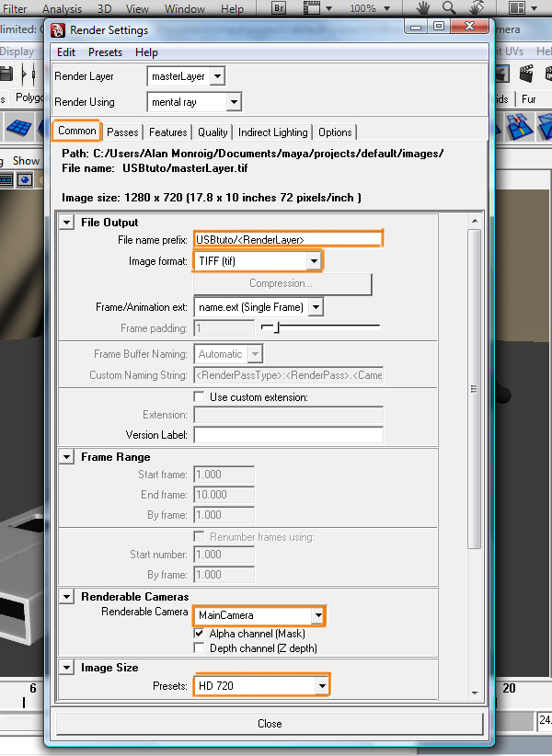The height and width of the screenshot is (756, 552).
Task: Open the Filter menu in the top bar
Action: 15,8
